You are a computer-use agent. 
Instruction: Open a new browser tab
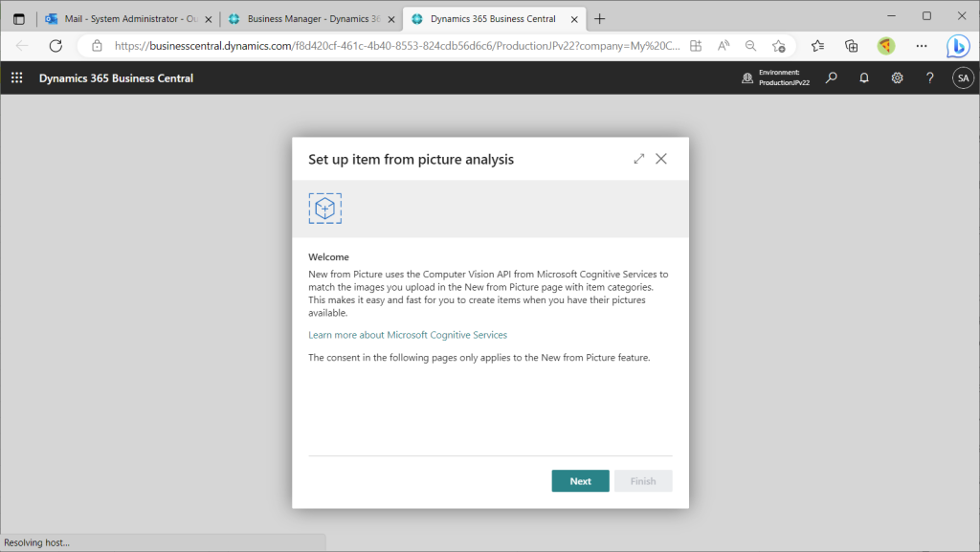coord(599,19)
